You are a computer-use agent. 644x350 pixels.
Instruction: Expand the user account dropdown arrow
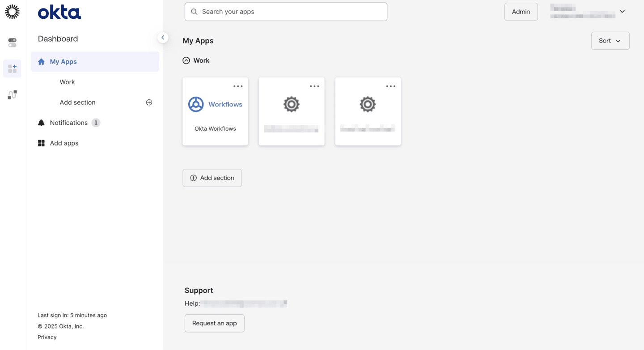pos(622,12)
